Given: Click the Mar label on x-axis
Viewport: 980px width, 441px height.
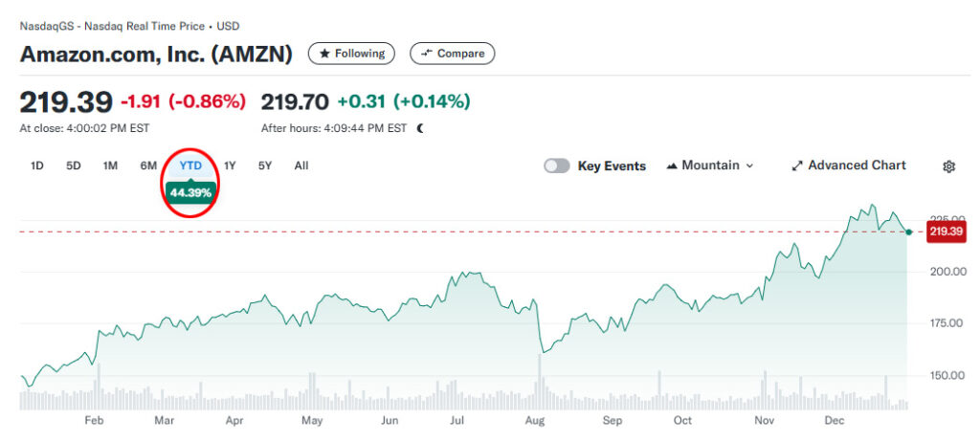Looking at the screenshot, I should 164,421.
